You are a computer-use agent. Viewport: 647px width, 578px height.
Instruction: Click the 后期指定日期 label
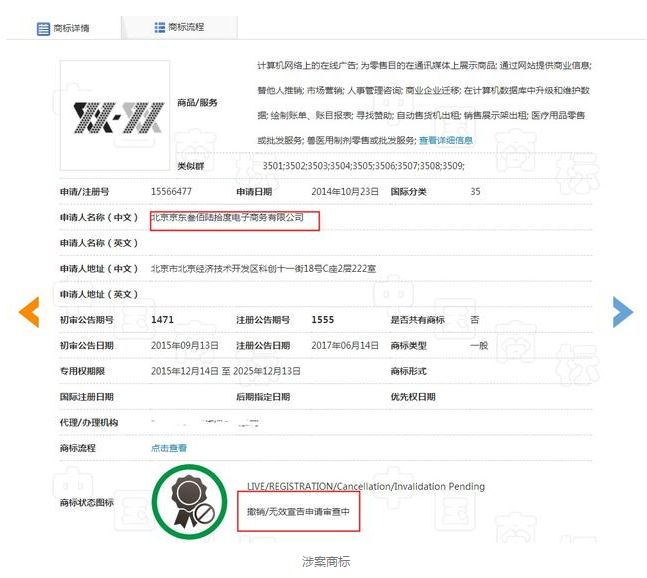coord(263,397)
